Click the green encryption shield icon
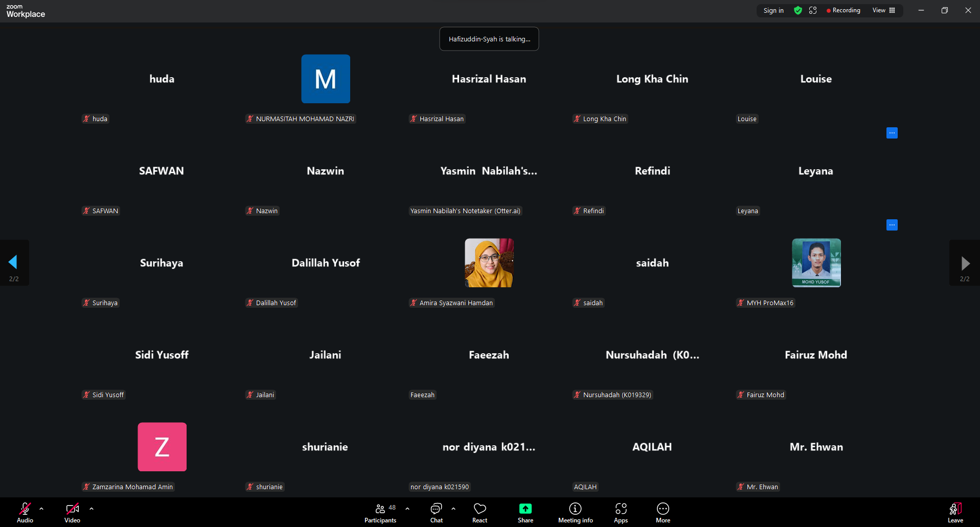Screen dimensions: 980x527 tap(797, 10)
